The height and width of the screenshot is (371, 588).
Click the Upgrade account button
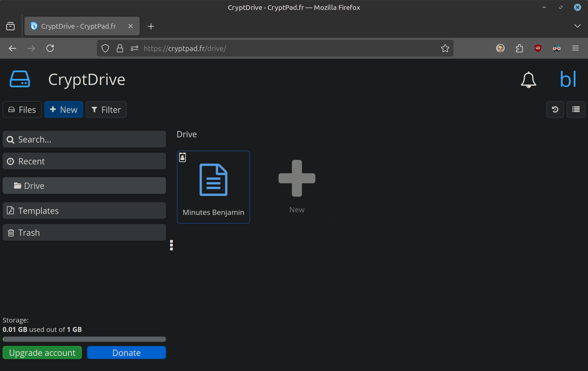point(42,353)
